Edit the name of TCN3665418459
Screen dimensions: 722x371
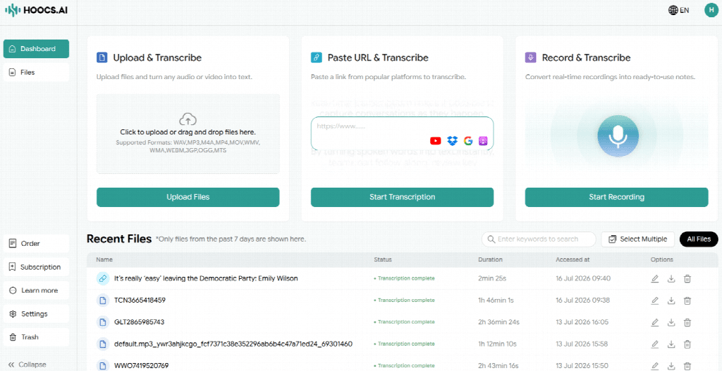655,301
